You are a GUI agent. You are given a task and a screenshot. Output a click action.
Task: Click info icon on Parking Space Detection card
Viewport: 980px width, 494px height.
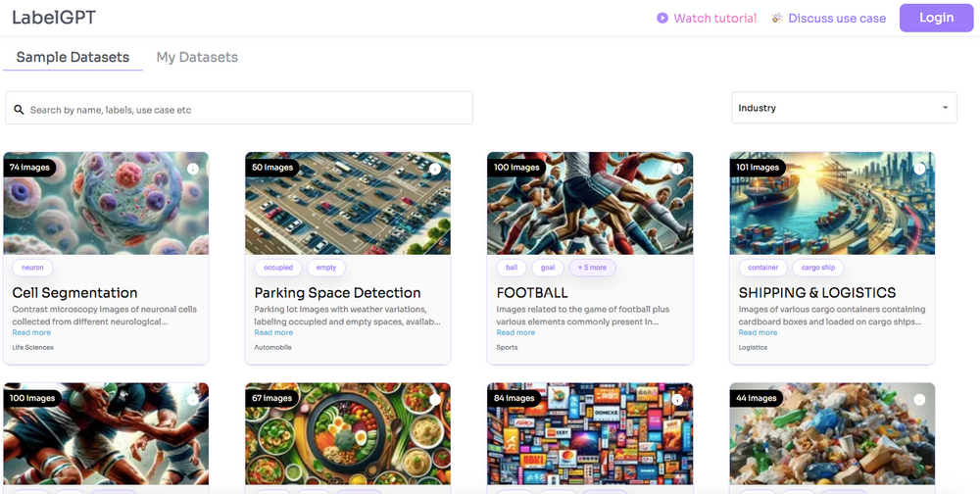tap(434, 169)
